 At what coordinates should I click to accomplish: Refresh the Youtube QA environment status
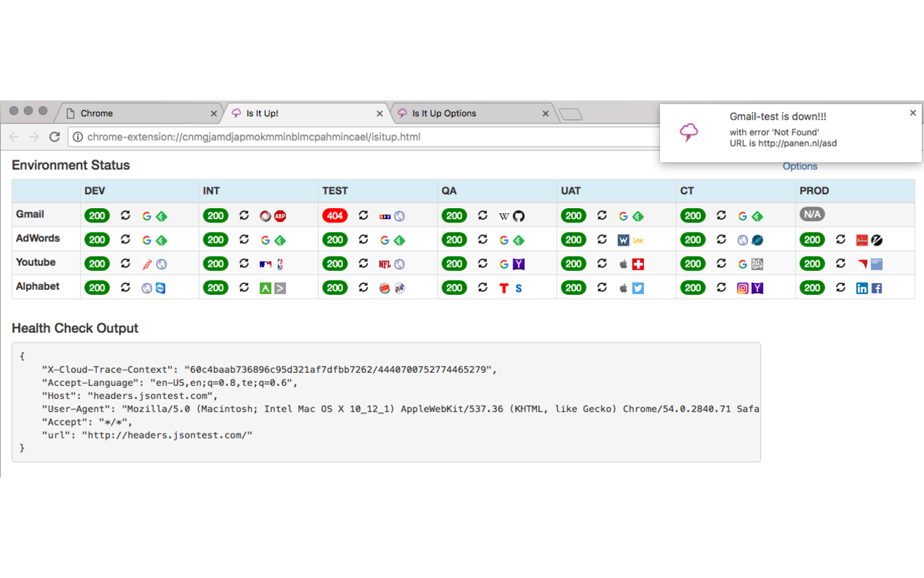pyautogui.click(x=483, y=264)
